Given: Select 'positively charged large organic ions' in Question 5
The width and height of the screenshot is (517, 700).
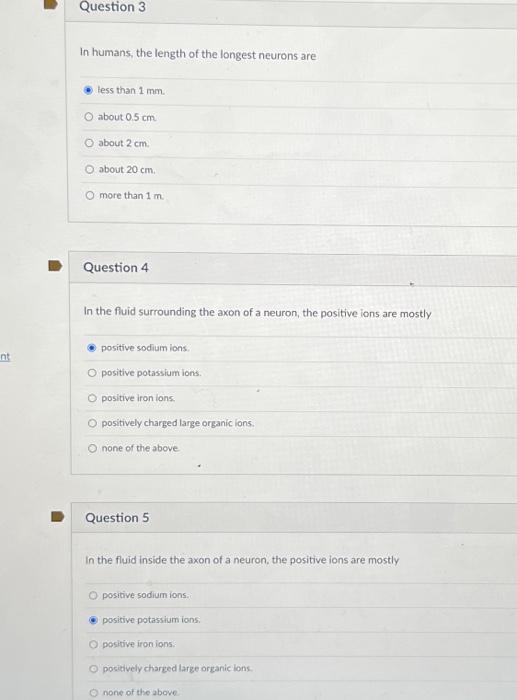Looking at the screenshot, I should [93, 669].
